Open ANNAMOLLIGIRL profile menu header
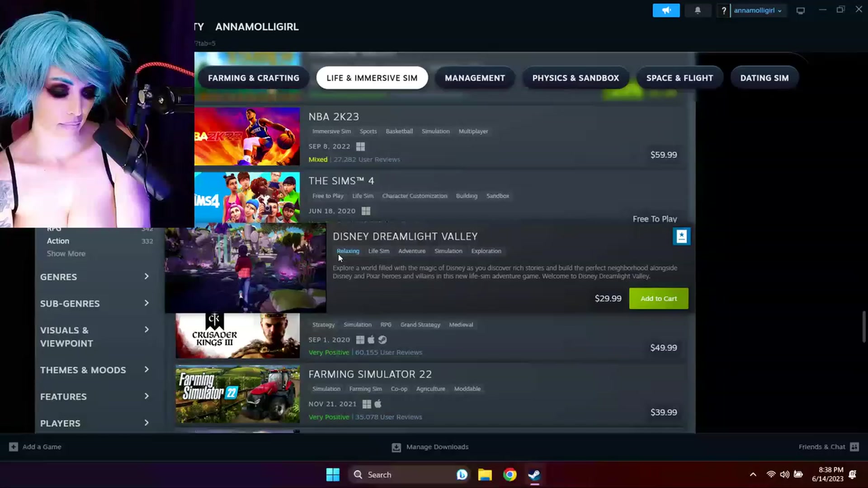The height and width of the screenshot is (488, 868). click(x=257, y=27)
